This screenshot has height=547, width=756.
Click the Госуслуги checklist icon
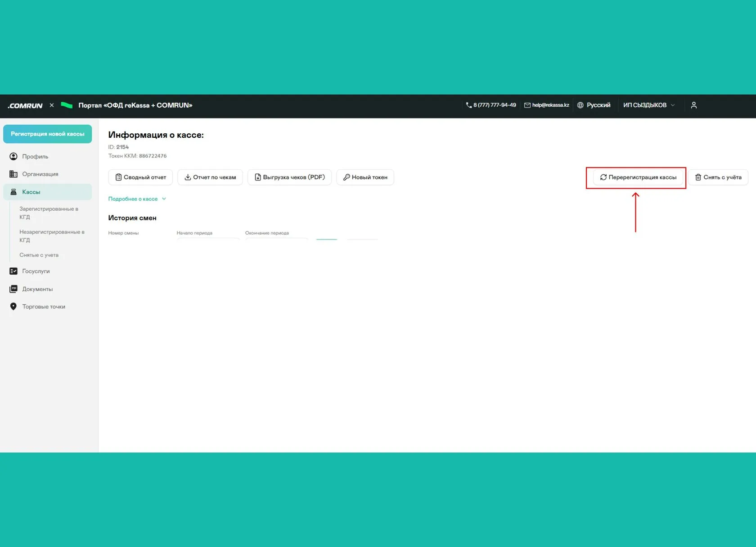[x=13, y=271]
